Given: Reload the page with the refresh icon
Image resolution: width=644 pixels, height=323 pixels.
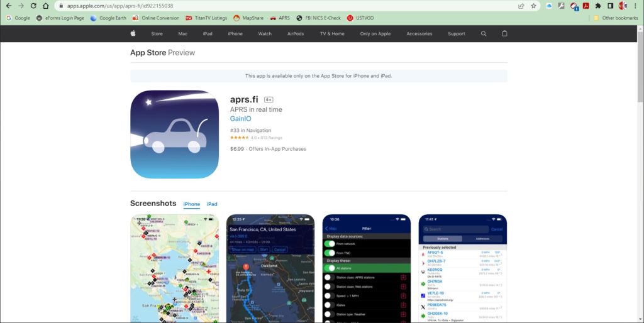Looking at the screenshot, I should point(33,6).
